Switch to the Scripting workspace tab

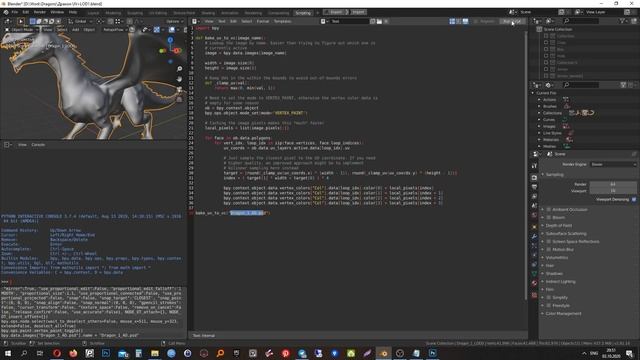click(x=303, y=13)
